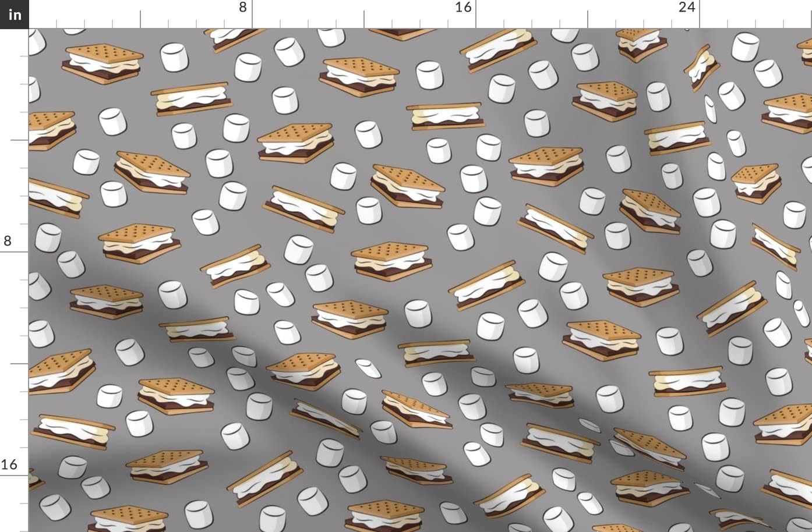Select the 16 mark on the left ruler

click(8, 464)
